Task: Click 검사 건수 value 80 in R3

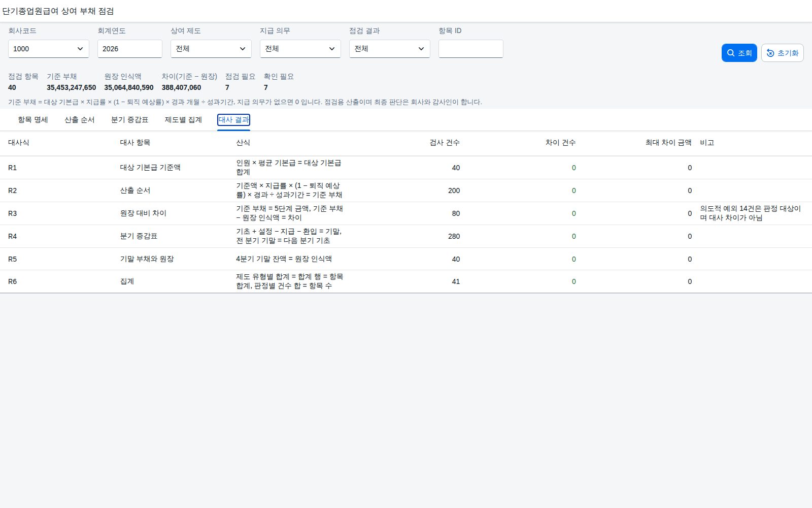Action: [x=456, y=213]
